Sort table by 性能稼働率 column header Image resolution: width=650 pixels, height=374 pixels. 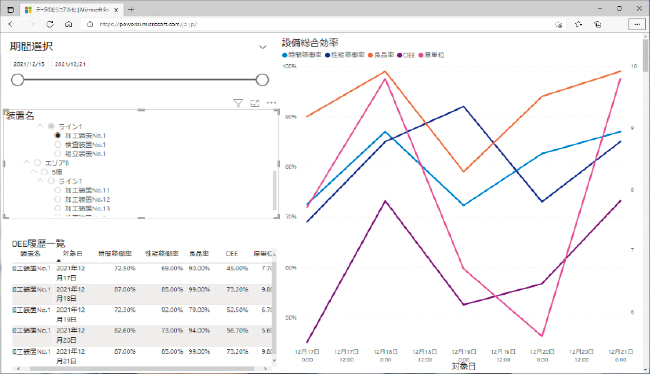click(x=162, y=253)
